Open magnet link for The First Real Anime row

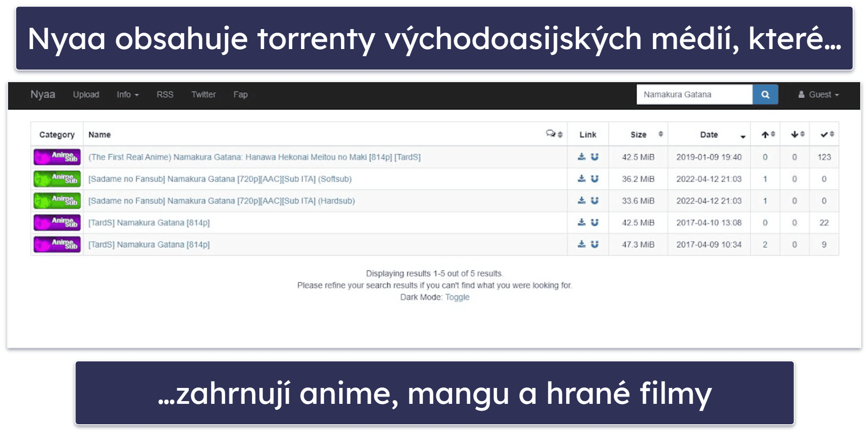pos(594,157)
